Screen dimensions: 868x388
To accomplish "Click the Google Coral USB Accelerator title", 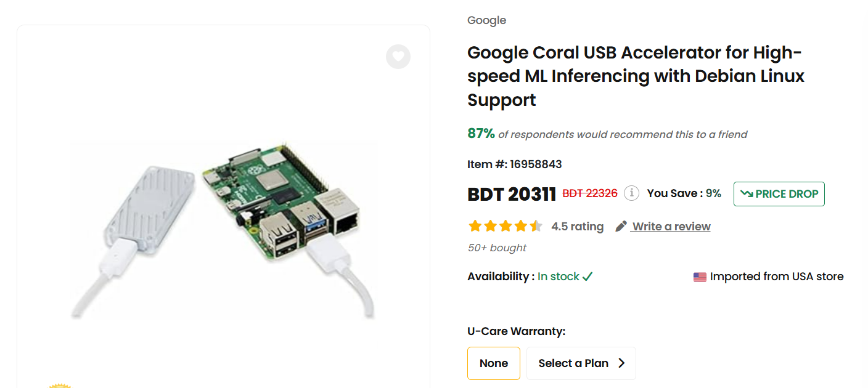I will coord(636,76).
